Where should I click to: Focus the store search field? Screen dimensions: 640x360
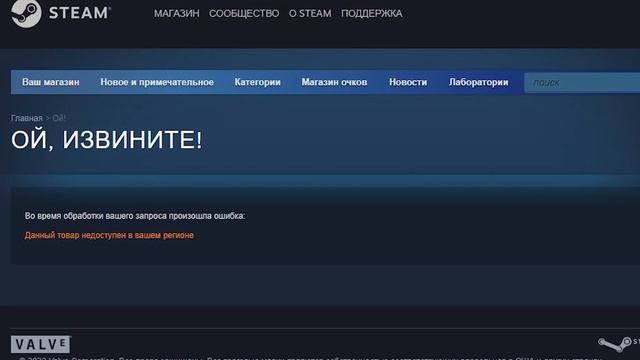582,83
